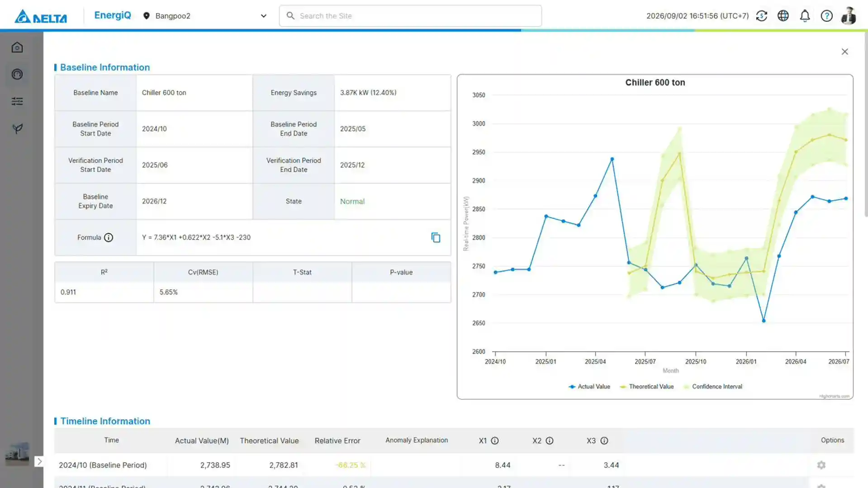Copy the baseline formula
This screenshot has height=488, width=868.
(436, 237)
